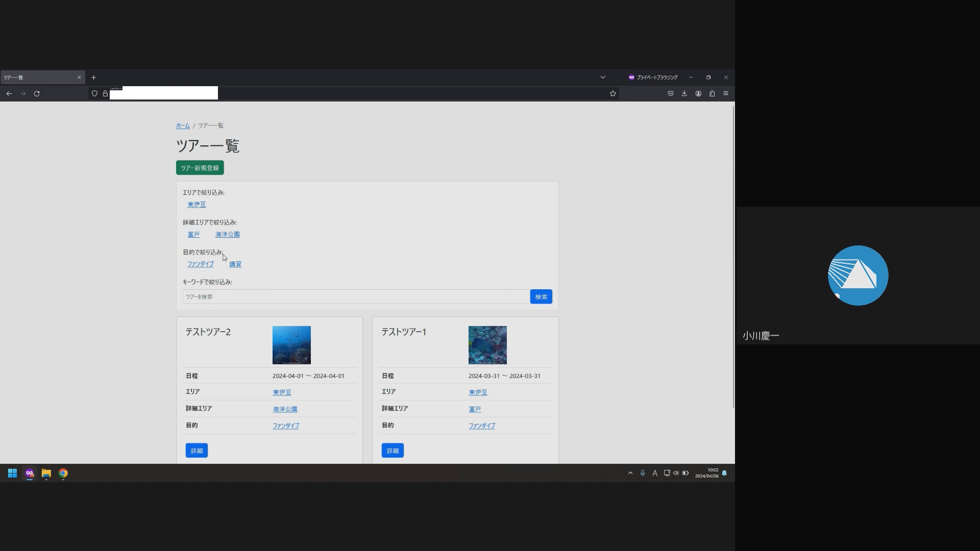
Task: Click the テストツアー2 thumbnail image
Action: pos(291,345)
